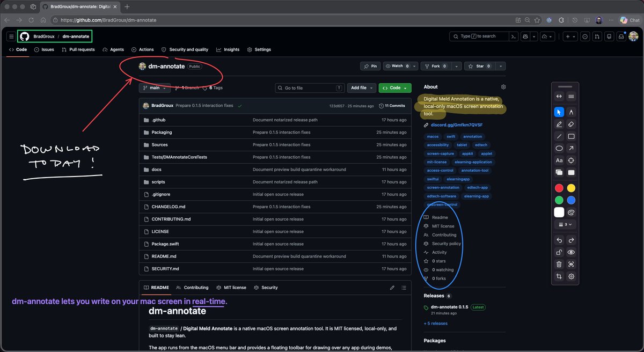Expand the Fork options dropdown arrow
The width and height of the screenshot is (644, 352).
(x=456, y=66)
